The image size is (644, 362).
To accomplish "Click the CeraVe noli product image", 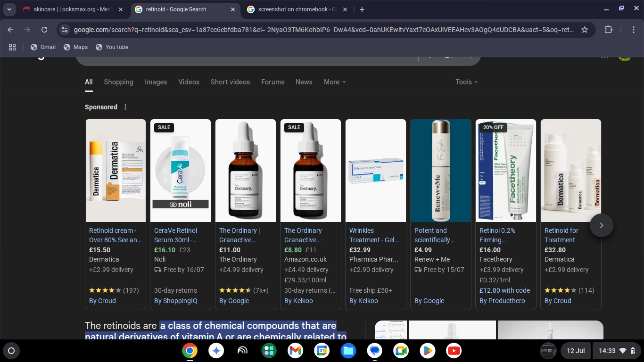I will (181, 171).
